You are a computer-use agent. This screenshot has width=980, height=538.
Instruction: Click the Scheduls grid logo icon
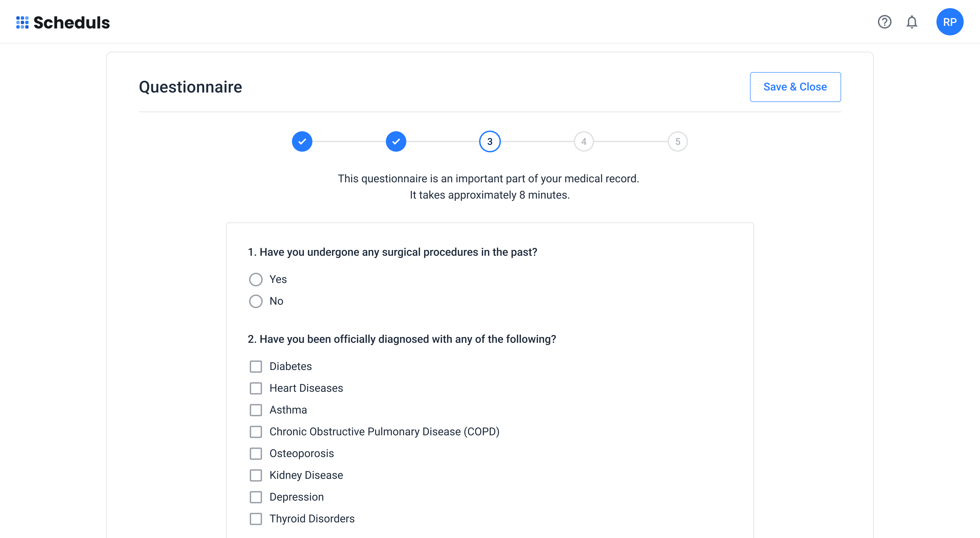22,22
